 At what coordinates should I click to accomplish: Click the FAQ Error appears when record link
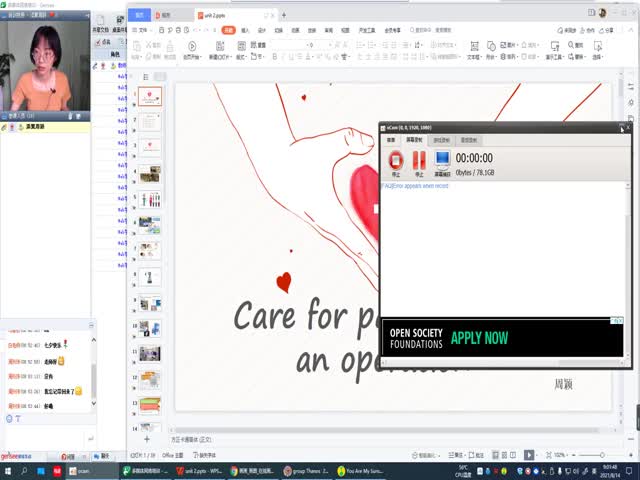point(414,186)
